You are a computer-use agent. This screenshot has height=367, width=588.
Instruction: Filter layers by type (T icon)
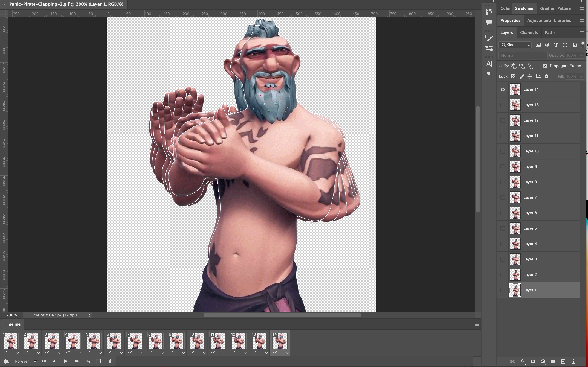tap(556, 45)
